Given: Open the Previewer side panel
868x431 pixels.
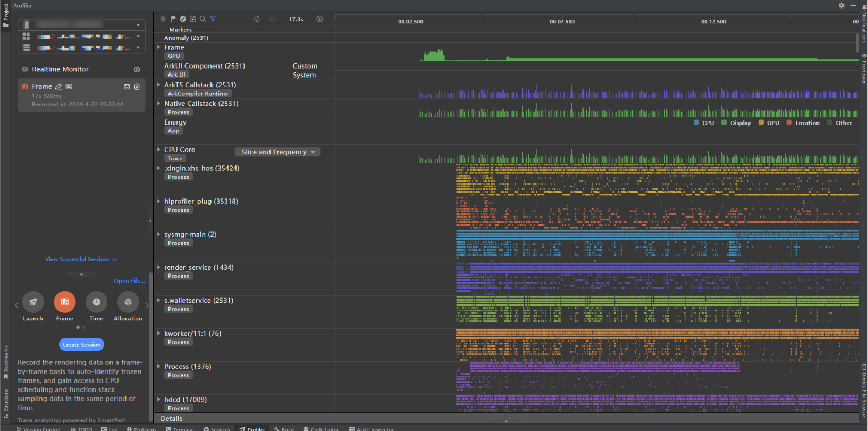Looking at the screenshot, I should coord(864,69).
